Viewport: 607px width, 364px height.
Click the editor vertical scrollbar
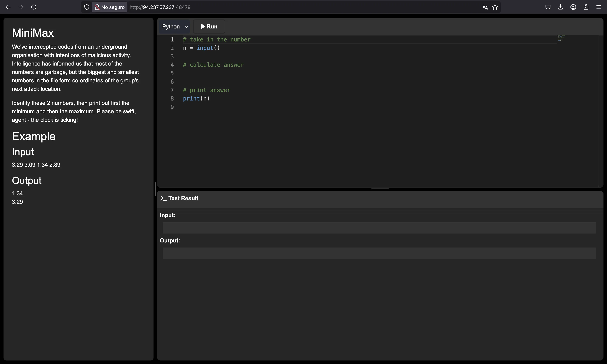pyautogui.click(x=601, y=112)
